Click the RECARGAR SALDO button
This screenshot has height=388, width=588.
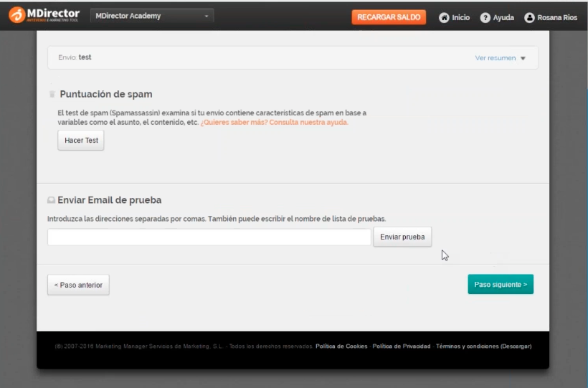tap(389, 17)
